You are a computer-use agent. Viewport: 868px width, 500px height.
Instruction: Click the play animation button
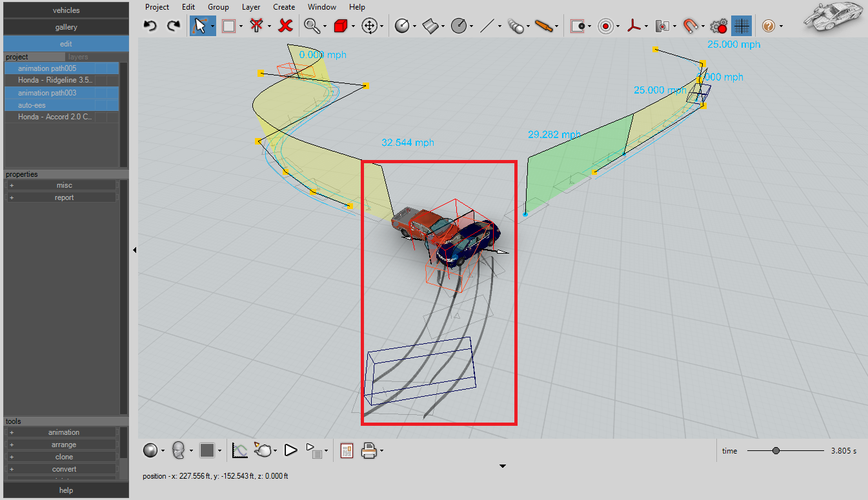[x=291, y=450]
